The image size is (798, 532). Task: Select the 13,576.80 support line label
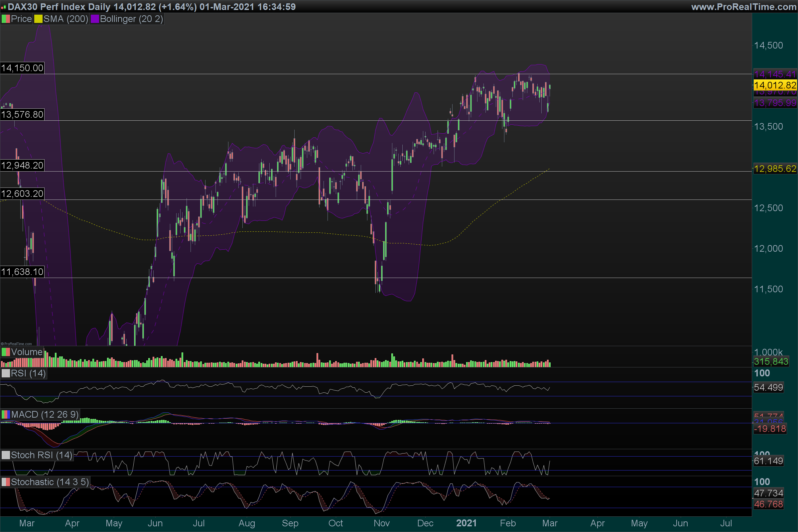[22, 115]
